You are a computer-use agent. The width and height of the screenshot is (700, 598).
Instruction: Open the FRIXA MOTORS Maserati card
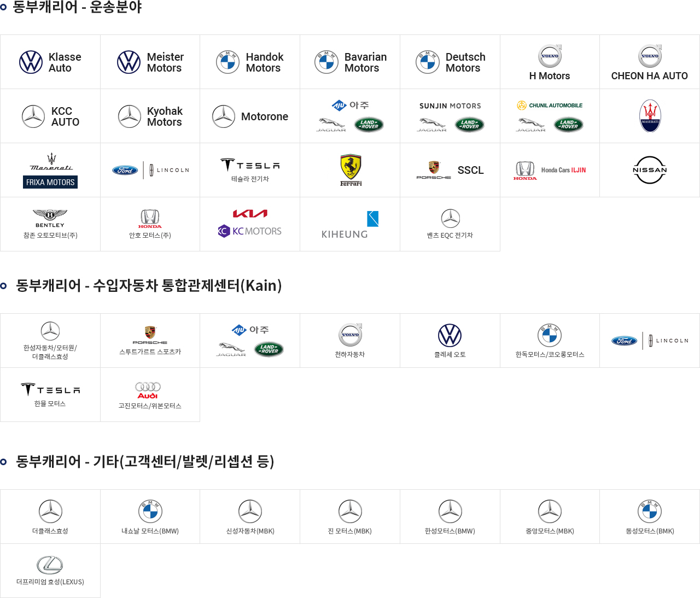coord(50,170)
